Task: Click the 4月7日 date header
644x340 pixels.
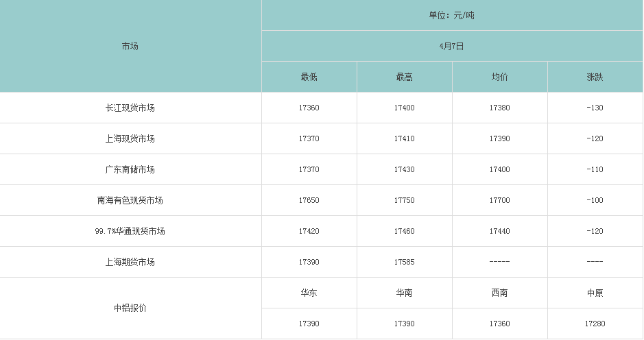Action: (x=452, y=46)
